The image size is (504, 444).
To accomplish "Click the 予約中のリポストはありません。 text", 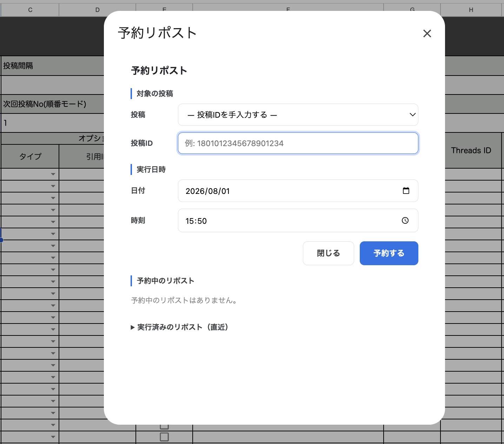I will 184,300.
